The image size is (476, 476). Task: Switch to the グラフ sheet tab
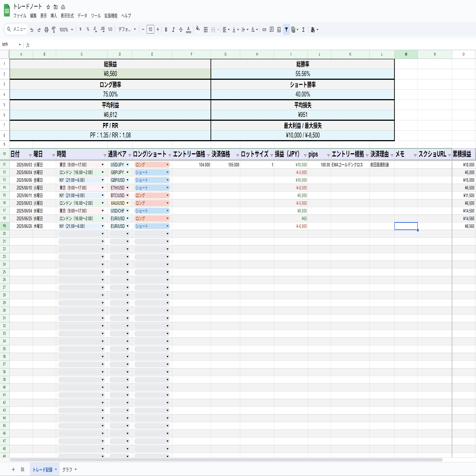(x=69, y=469)
